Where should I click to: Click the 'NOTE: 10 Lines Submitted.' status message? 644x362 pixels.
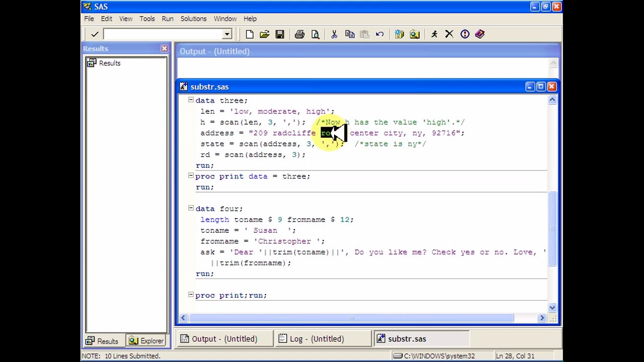[x=121, y=356]
